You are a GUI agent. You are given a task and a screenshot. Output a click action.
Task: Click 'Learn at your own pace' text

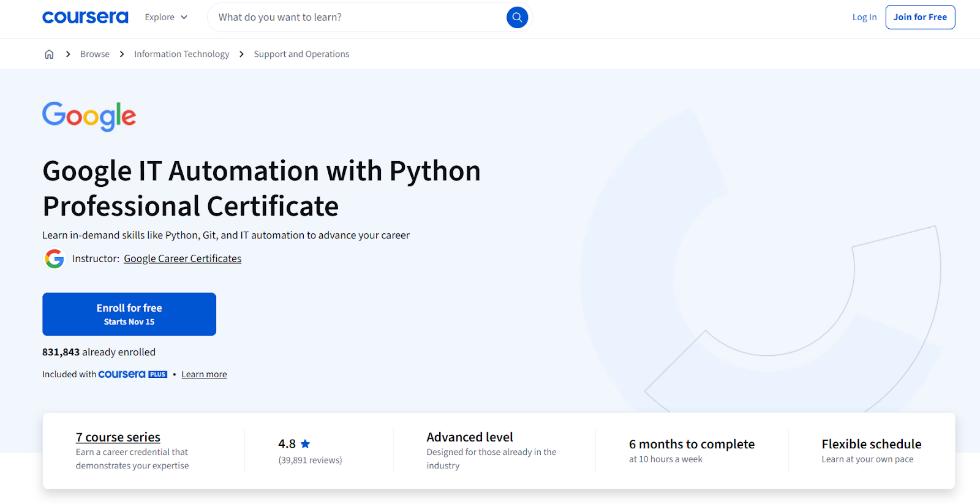[x=867, y=459]
